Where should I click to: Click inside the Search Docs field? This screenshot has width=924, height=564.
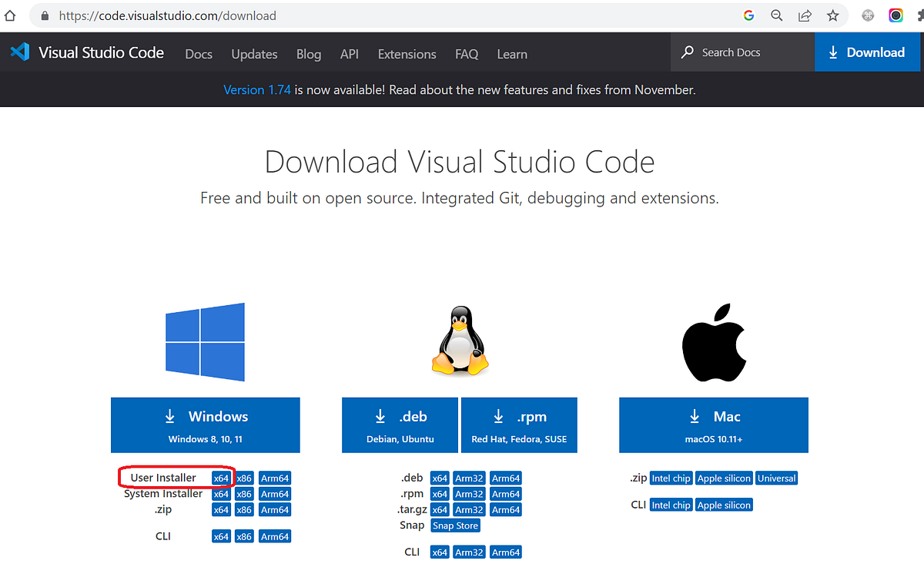click(731, 52)
